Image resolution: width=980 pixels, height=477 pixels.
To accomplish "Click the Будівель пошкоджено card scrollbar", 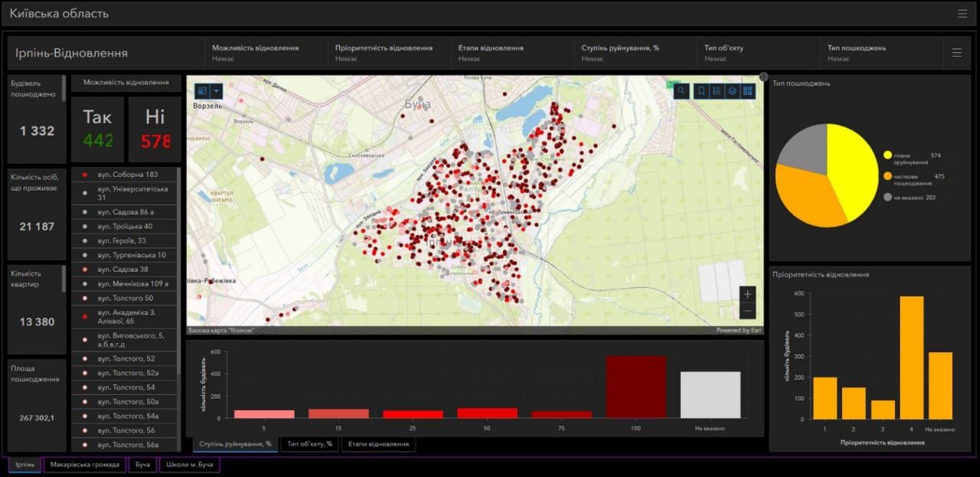I will [64, 88].
